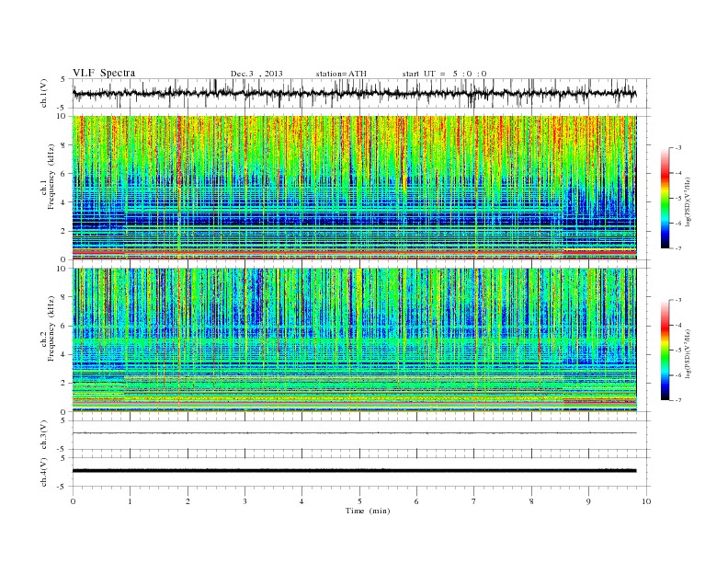Click the "ch.1 Frequency (kHz)" axis label
Image resolution: width=728 pixels, height=563 pixels.
tap(48, 177)
